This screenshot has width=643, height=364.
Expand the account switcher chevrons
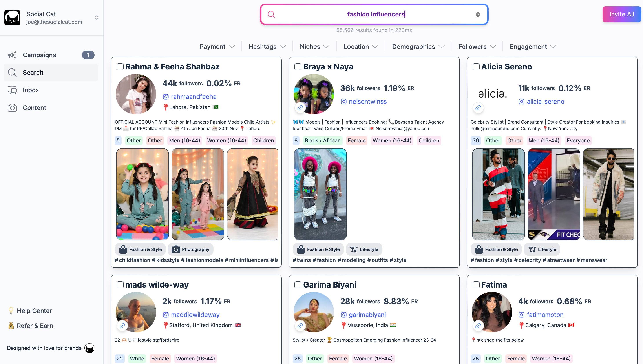click(97, 18)
